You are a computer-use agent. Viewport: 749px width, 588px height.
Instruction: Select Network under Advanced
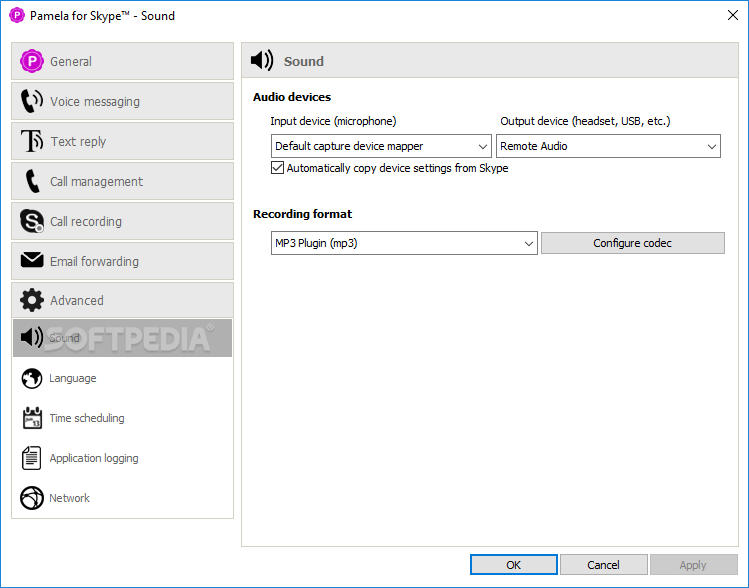(122, 498)
